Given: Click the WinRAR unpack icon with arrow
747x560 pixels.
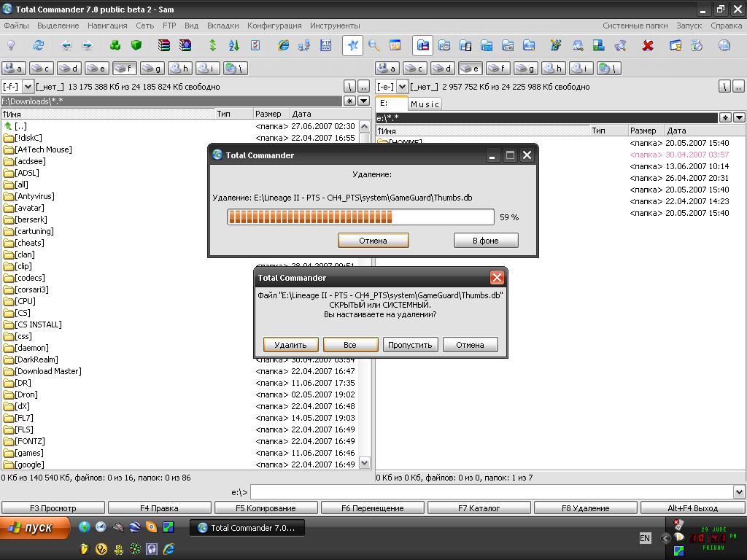Looking at the screenshot, I should (185, 45).
